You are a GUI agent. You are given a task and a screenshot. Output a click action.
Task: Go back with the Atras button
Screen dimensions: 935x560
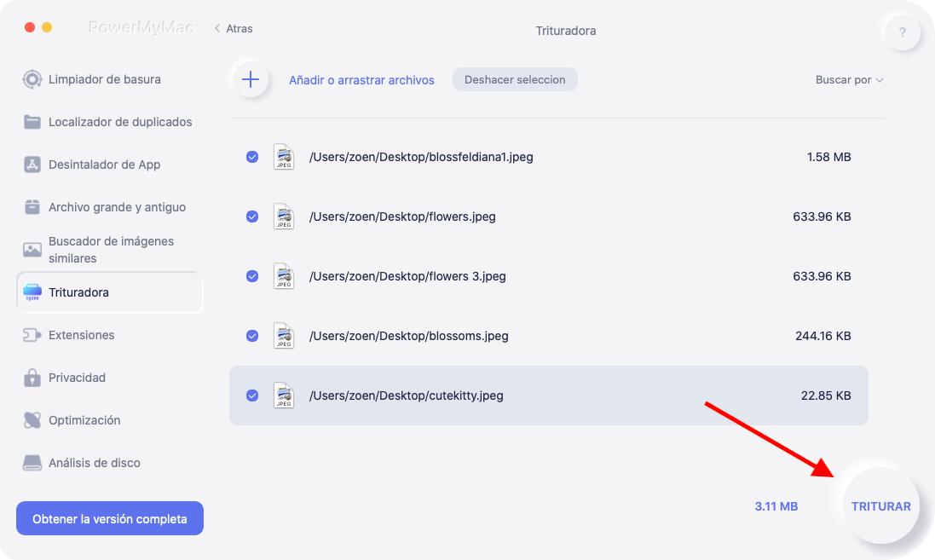pyautogui.click(x=234, y=29)
